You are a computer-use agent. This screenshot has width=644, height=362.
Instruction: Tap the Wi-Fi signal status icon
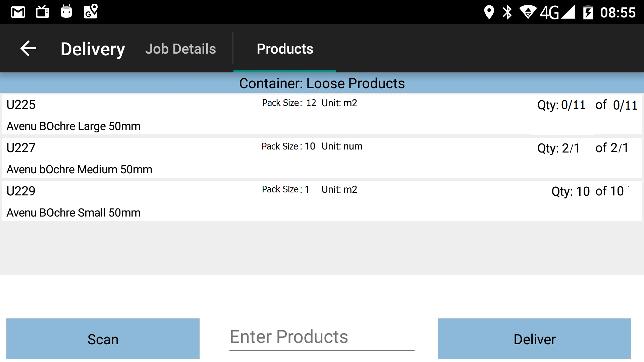(528, 12)
